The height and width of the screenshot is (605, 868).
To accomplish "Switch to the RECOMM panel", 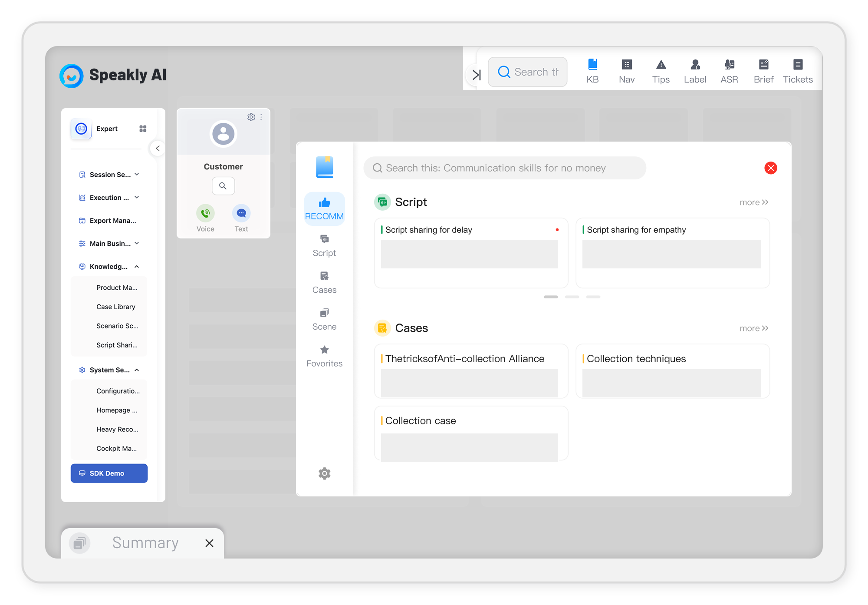I will pos(324,208).
